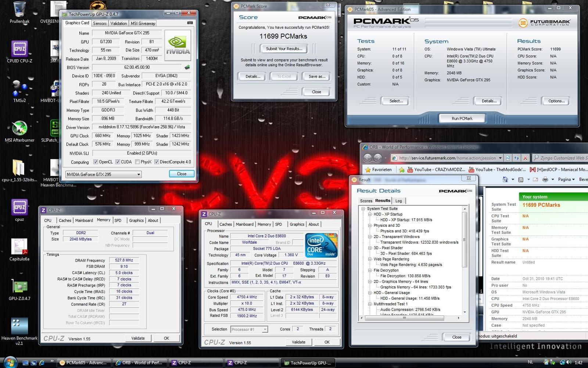Viewport: 588px width, 368px height.
Task: Click the volume icon in system tray
Action: (x=568, y=362)
